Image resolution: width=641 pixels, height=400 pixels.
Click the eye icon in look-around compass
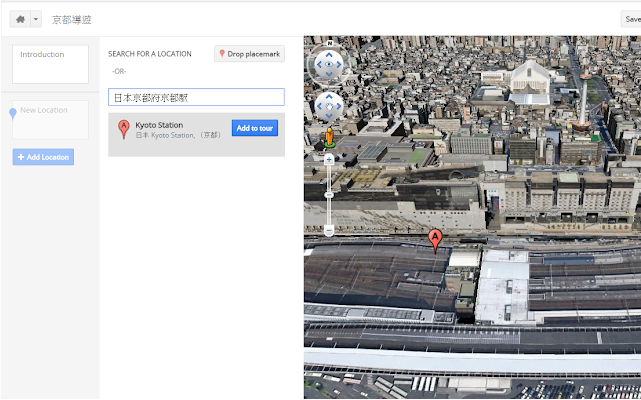[x=328, y=66]
